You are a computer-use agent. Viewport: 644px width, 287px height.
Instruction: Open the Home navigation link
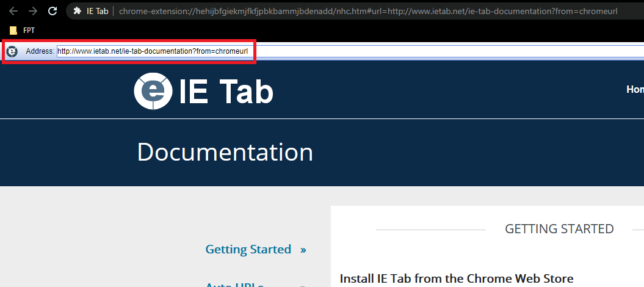click(635, 89)
